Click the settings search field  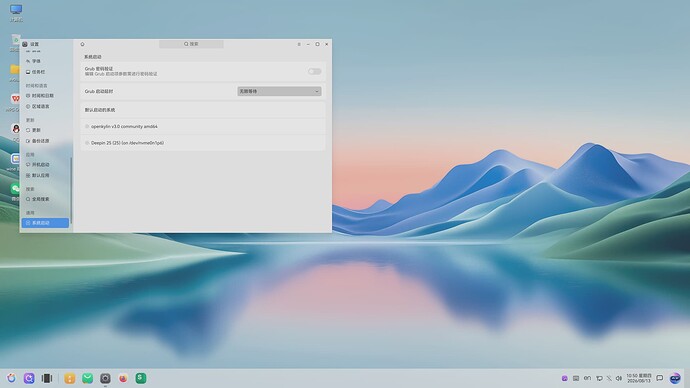tap(191, 44)
